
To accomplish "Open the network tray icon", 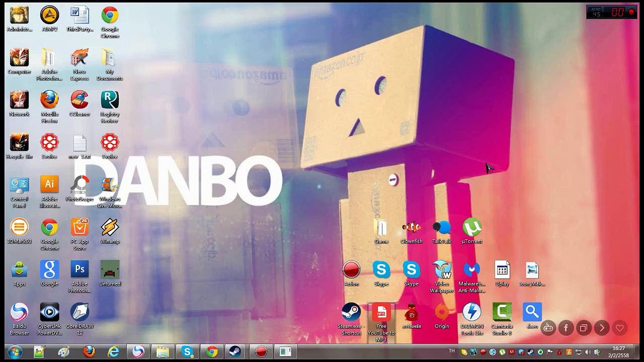I will tap(578, 352).
